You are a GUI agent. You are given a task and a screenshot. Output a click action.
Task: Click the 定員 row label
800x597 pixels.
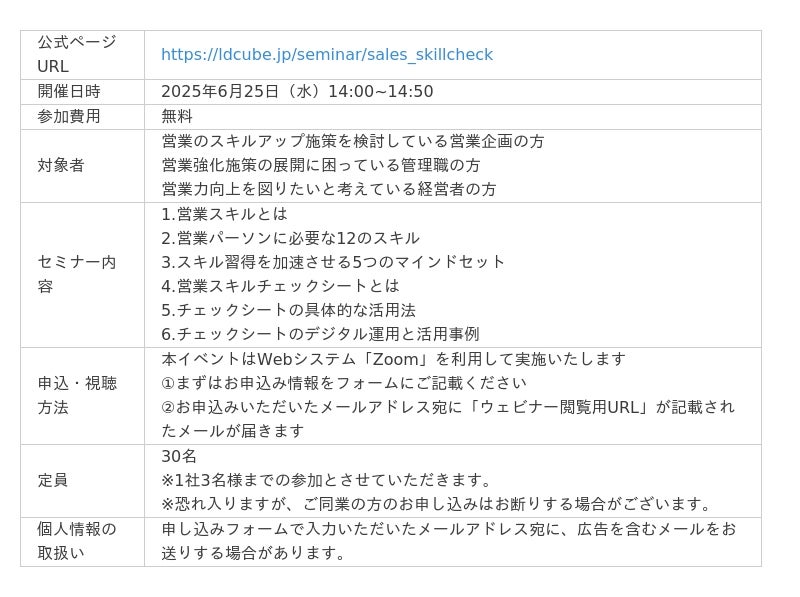pos(53,480)
